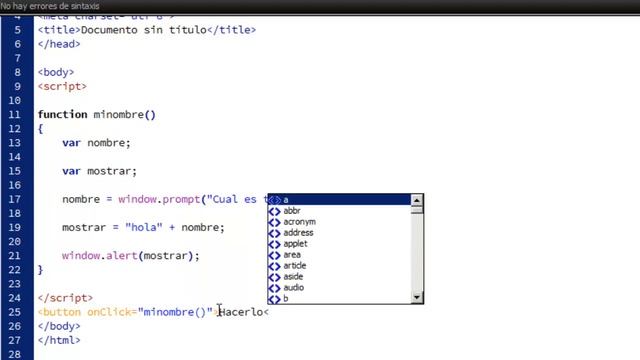
Task: Select 'area' tag in hint list
Action: click(339, 255)
